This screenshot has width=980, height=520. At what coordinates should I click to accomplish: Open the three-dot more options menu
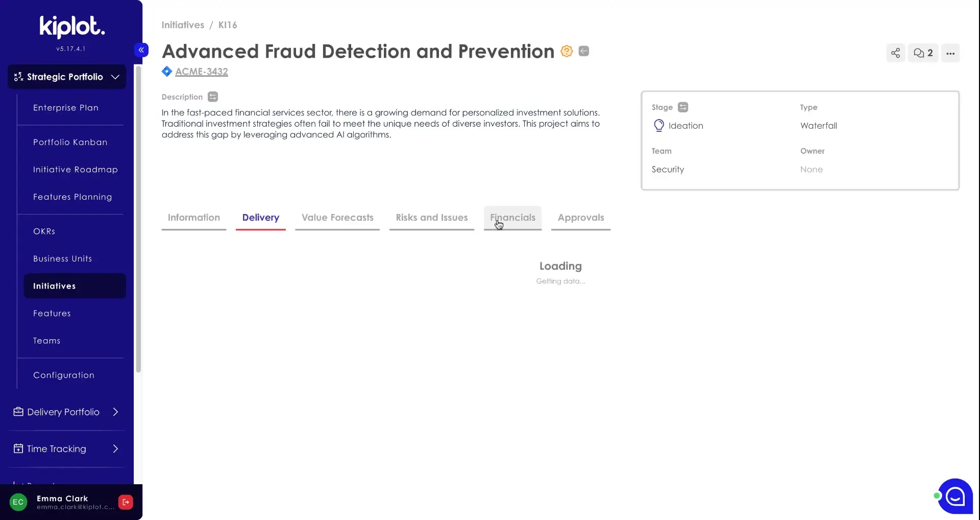pyautogui.click(x=950, y=53)
